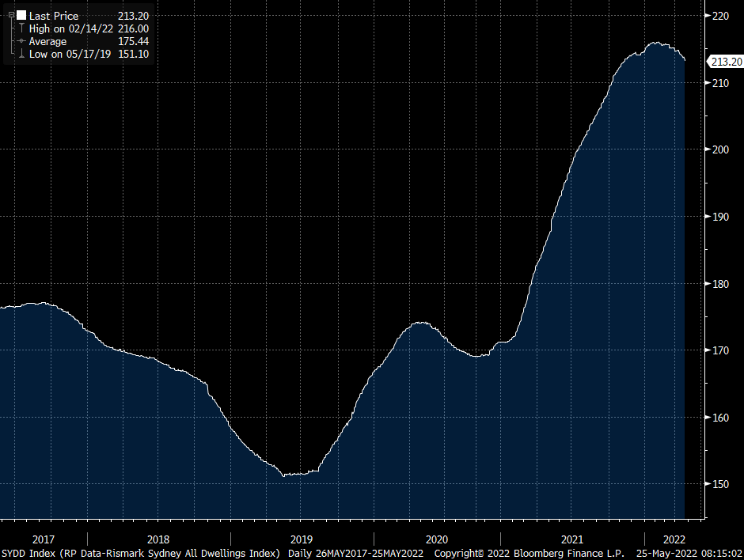Screen dimensions: 744x560
Task: Select the Average legend entry
Action: [50, 41]
